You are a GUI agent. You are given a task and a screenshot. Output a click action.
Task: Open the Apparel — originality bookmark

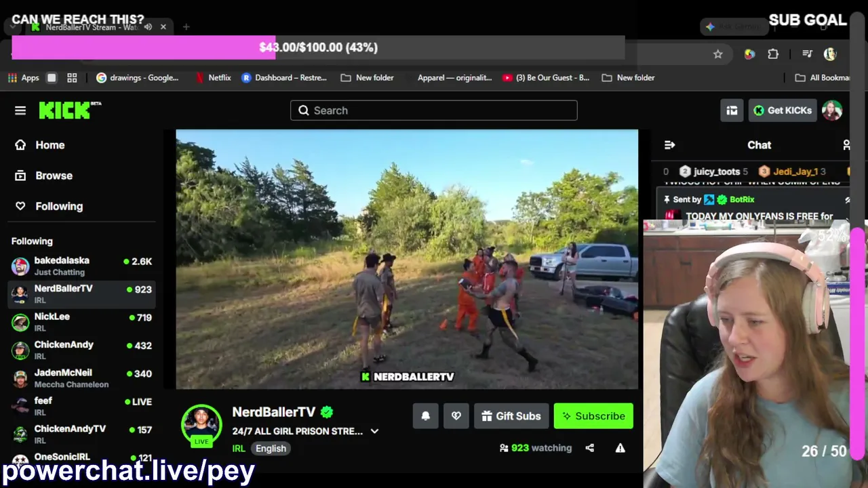[454, 78]
